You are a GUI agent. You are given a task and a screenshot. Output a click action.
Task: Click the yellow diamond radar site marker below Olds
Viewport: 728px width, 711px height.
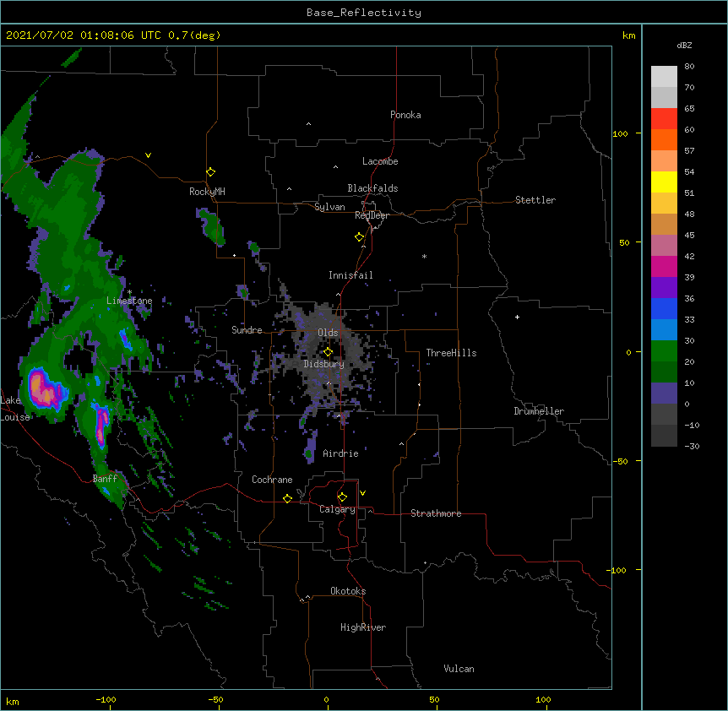[x=328, y=352]
